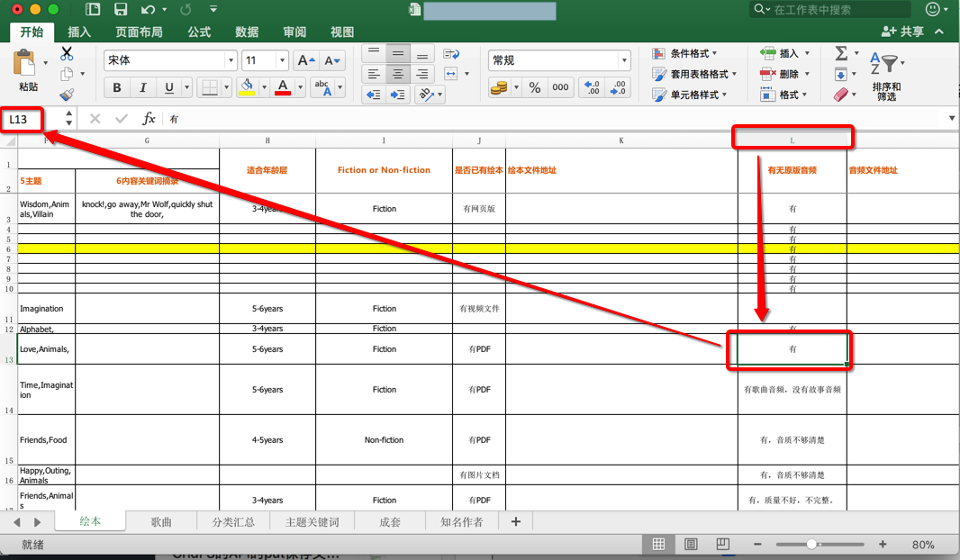Add a new sheet with plus
The image size is (960, 560).
(x=515, y=521)
